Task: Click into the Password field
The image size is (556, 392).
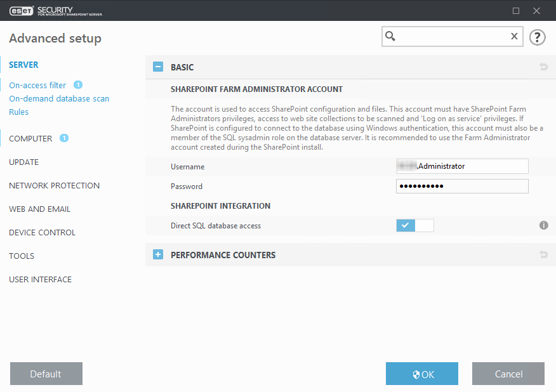Action: tap(462, 186)
